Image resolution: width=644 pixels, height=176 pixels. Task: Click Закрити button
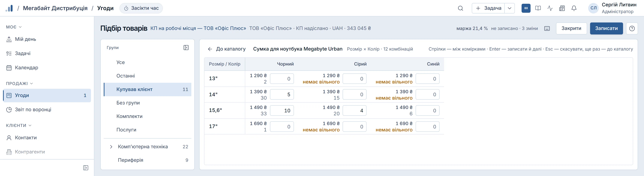571,28
